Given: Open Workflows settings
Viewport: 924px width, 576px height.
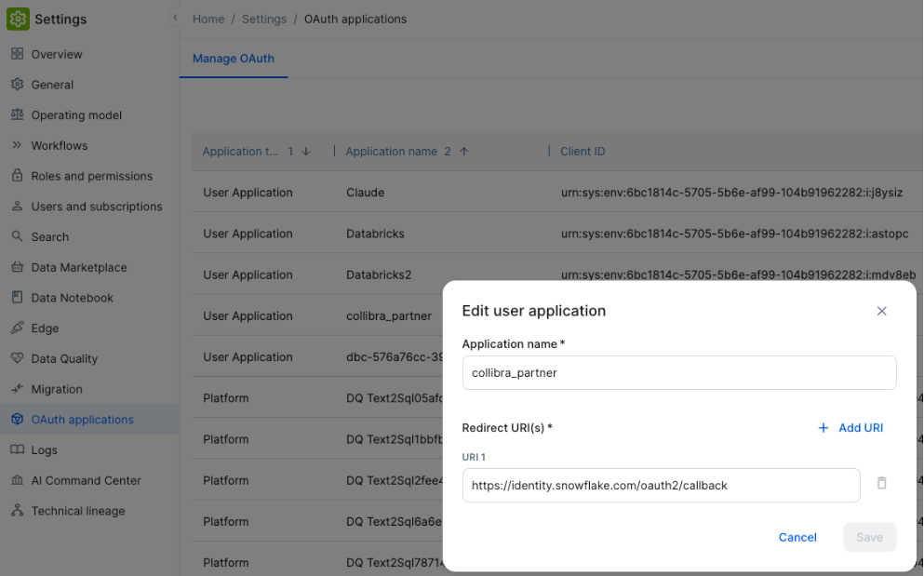Looking at the screenshot, I should pos(60,145).
